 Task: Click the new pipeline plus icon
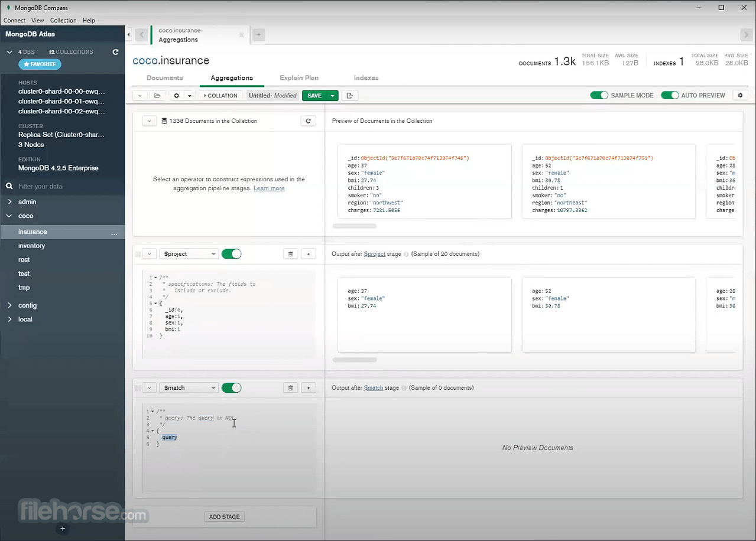click(x=176, y=96)
